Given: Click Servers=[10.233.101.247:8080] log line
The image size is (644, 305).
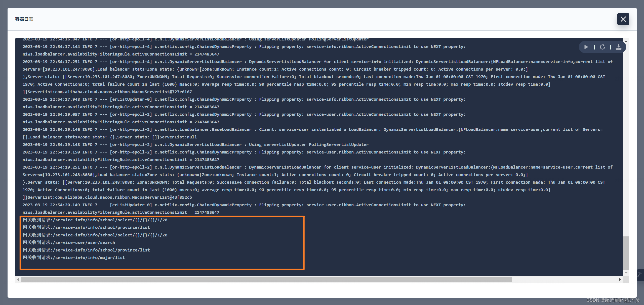Looking at the screenshot, I should pos(275,69).
